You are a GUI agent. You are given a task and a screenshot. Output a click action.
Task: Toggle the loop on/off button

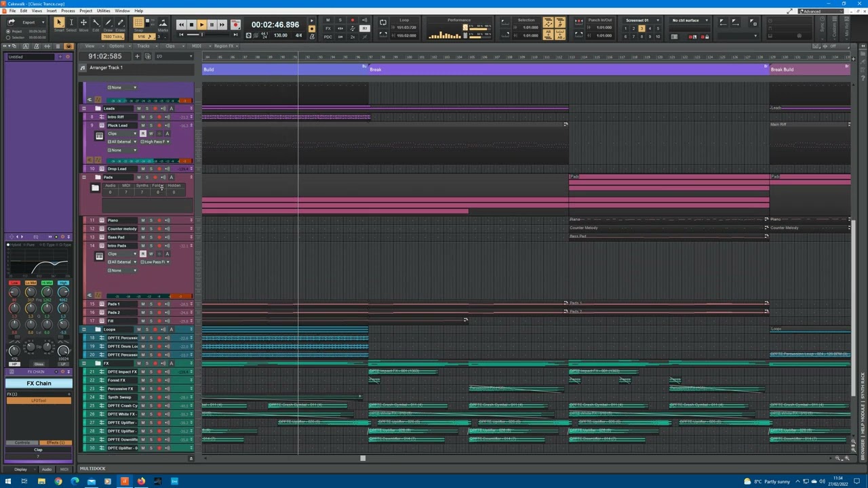click(383, 22)
